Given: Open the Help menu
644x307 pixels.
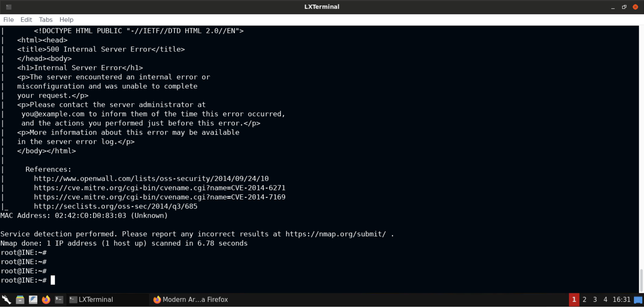Looking at the screenshot, I should (x=66, y=19).
